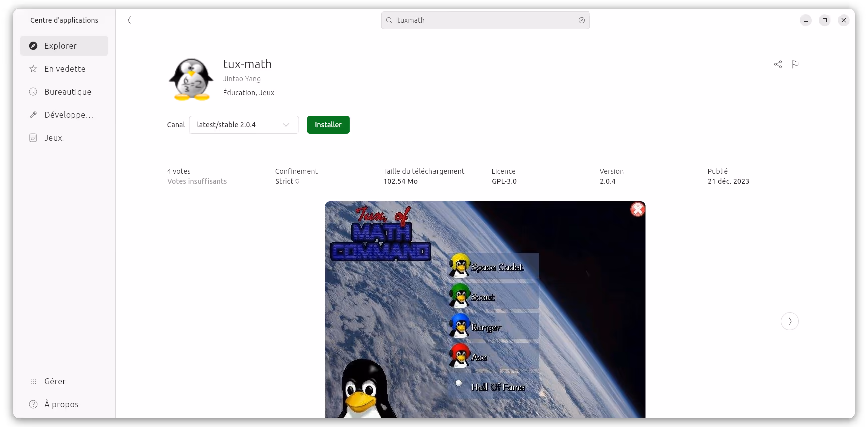868x427 pixels.
Task: Go back with the left chevron arrow
Action: tap(129, 20)
